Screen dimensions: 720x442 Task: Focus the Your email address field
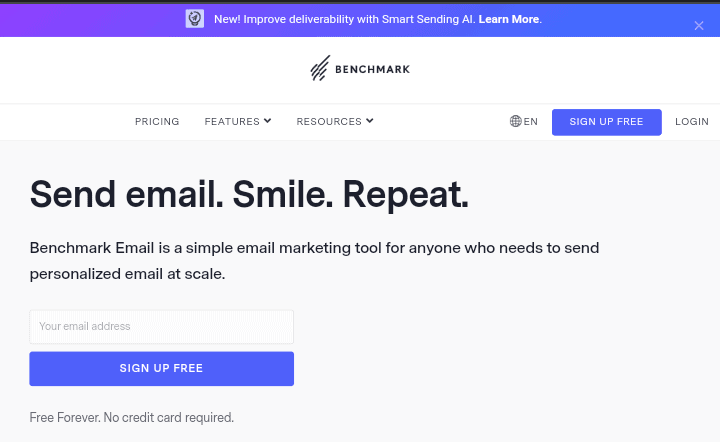[x=161, y=327]
